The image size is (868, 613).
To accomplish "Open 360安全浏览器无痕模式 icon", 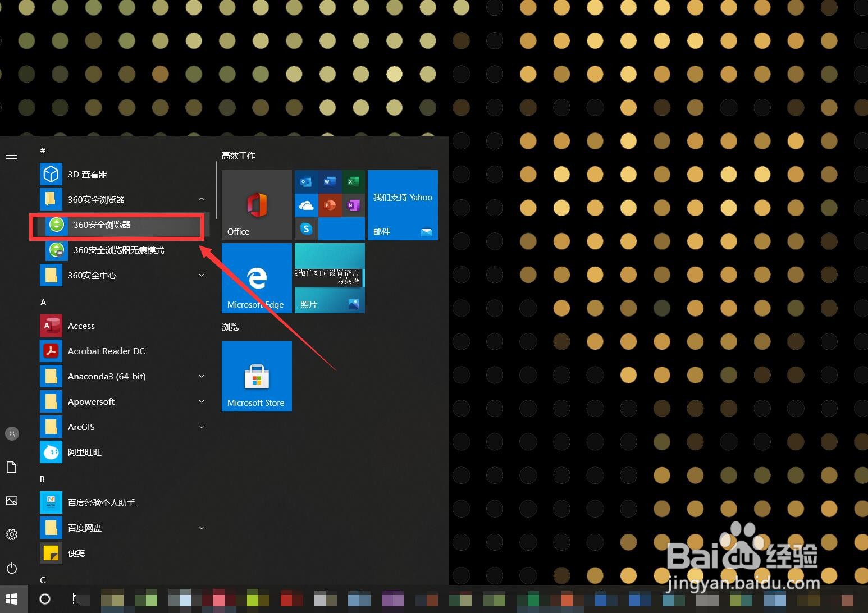I will (x=57, y=250).
